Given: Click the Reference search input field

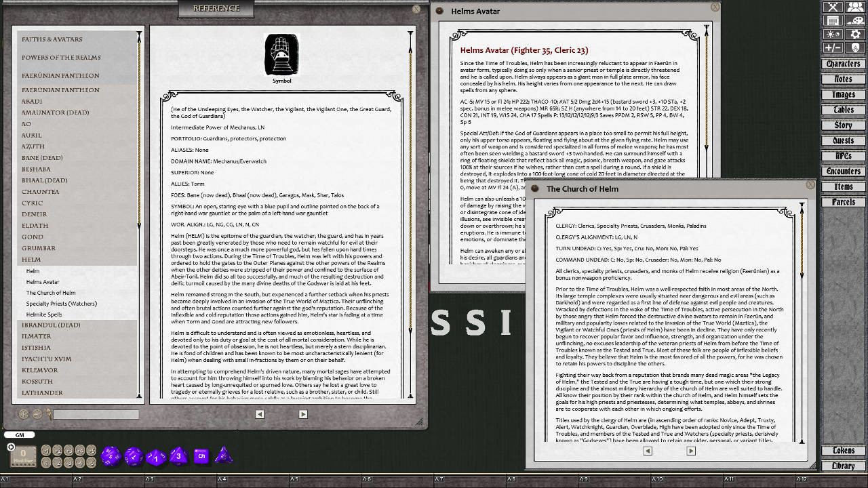Looking at the screenshot, I should pos(96,414).
